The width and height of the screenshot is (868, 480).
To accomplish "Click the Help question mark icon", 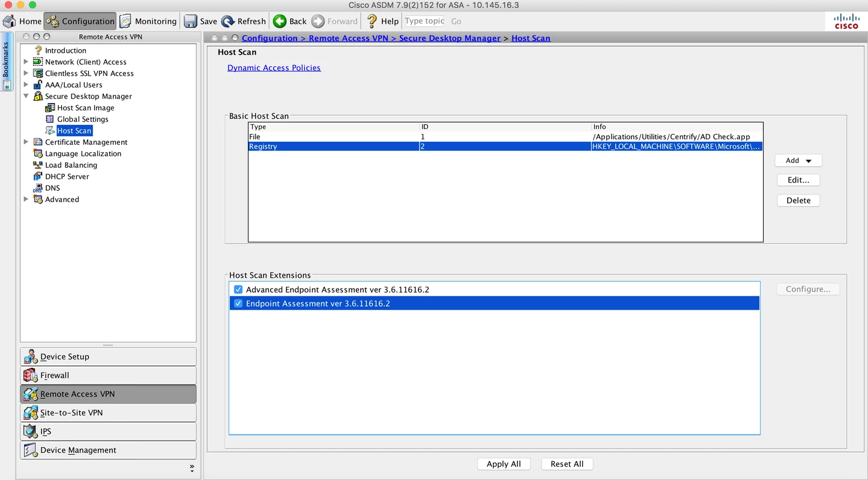I will pos(372,21).
